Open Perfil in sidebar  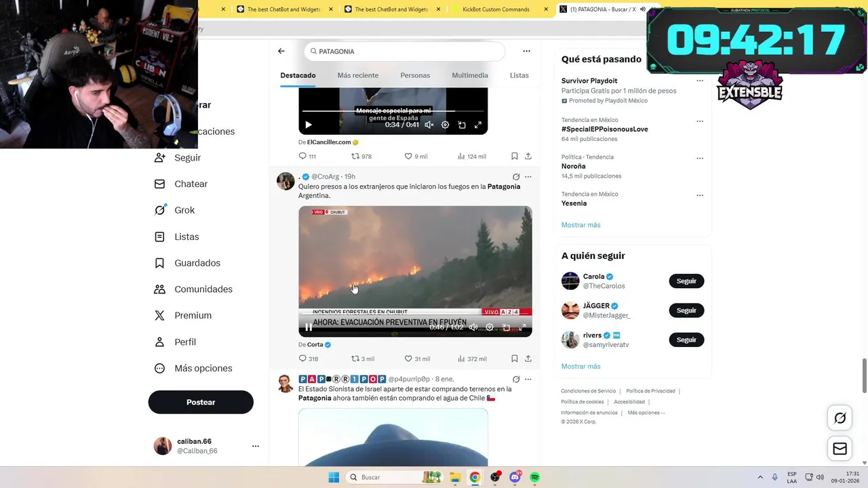point(175,342)
